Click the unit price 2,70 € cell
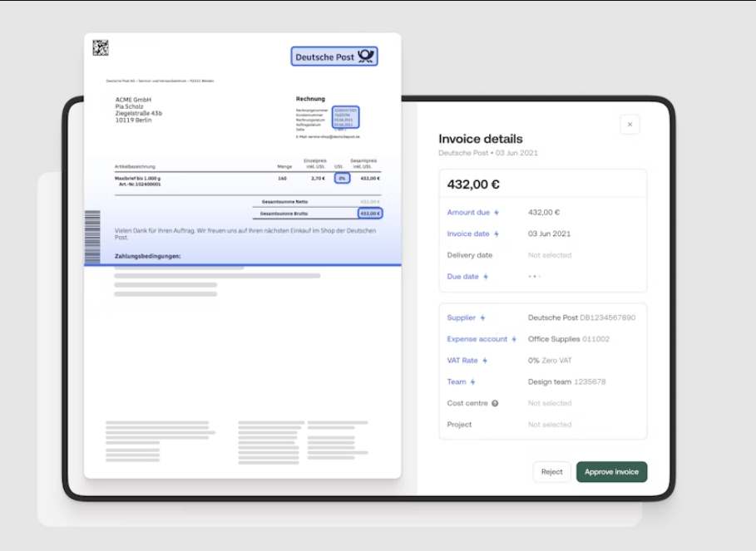 (x=318, y=178)
